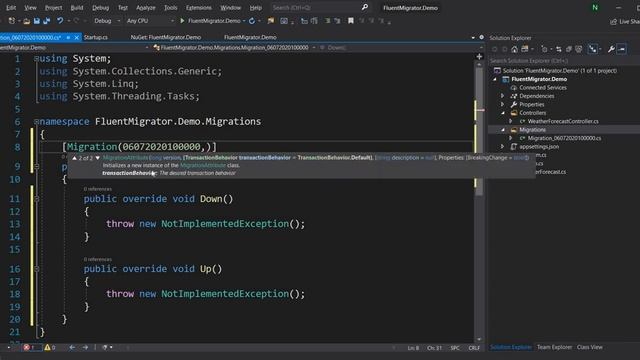
Task: Open the Edit menu
Action: [11, 8]
